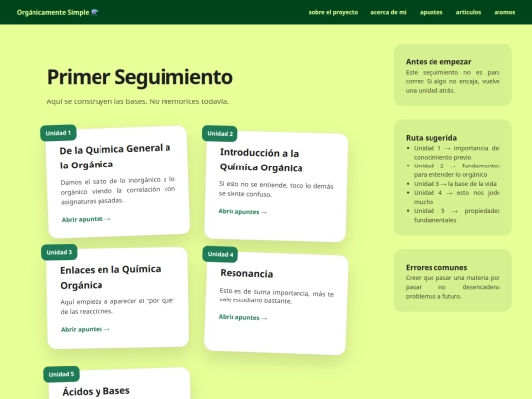The height and width of the screenshot is (399, 532).
Task: Select the 'Enlaces en la Química Orgánica' title
Action: (x=110, y=277)
